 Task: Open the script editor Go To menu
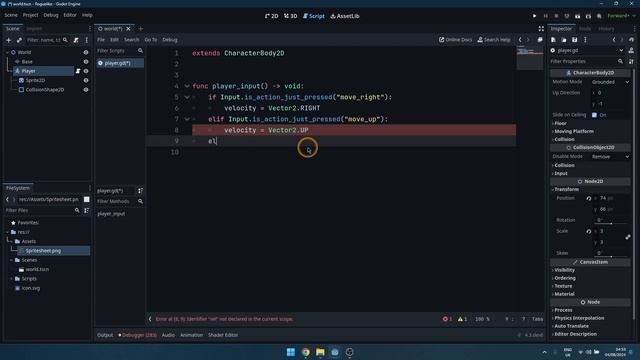point(151,40)
